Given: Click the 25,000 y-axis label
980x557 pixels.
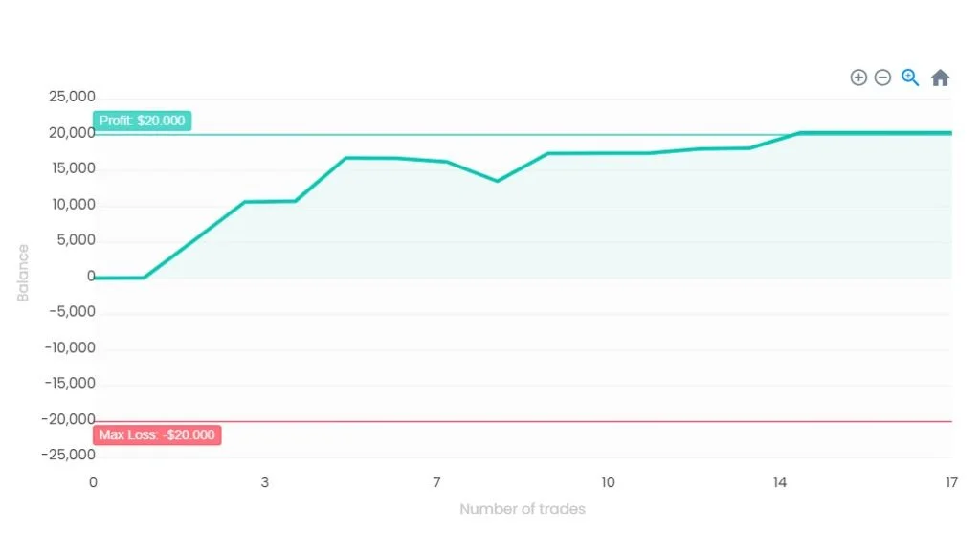Looking at the screenshot, I should coord(72,97).
